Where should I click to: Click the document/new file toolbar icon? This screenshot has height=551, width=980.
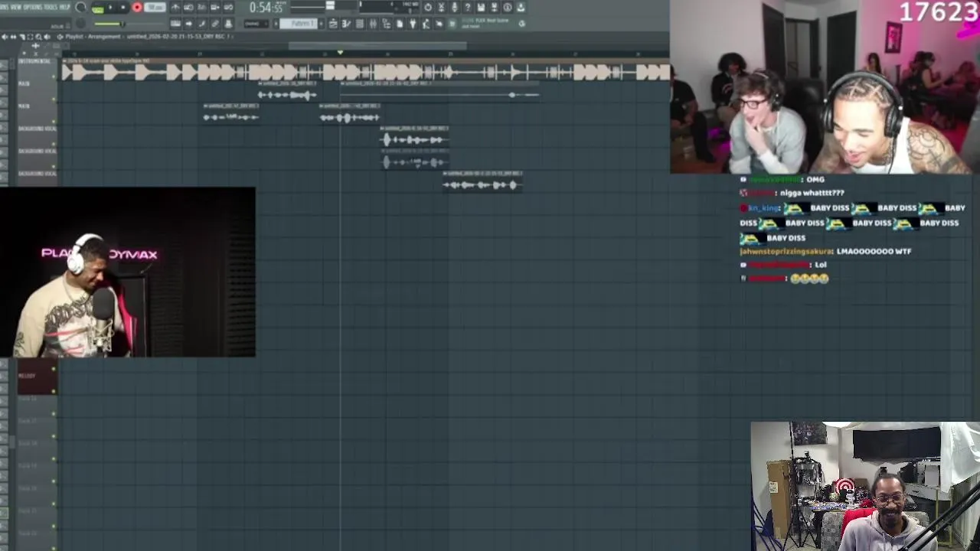pyautogui.click(x=400, y=24)
